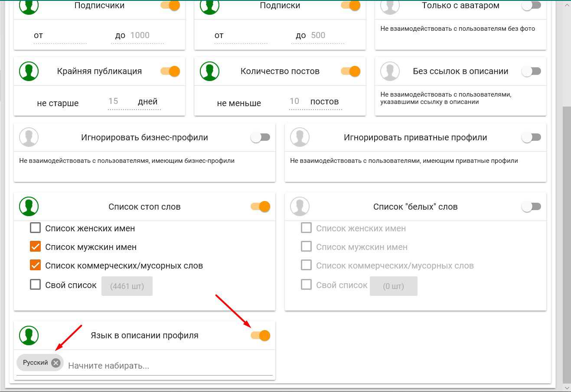Viewport: 571px width, 392px height.
Task: Click the grey avatar icon beside Без ссылок в описании
Action: click(x=390, y=71)
